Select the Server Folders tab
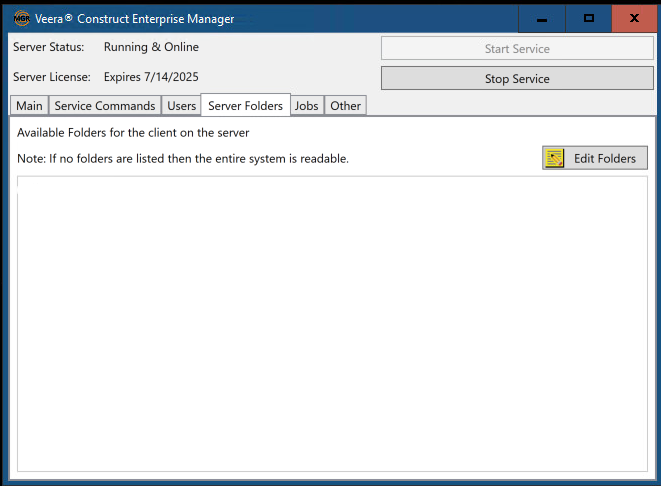661x486 pixels. point(245,105)
